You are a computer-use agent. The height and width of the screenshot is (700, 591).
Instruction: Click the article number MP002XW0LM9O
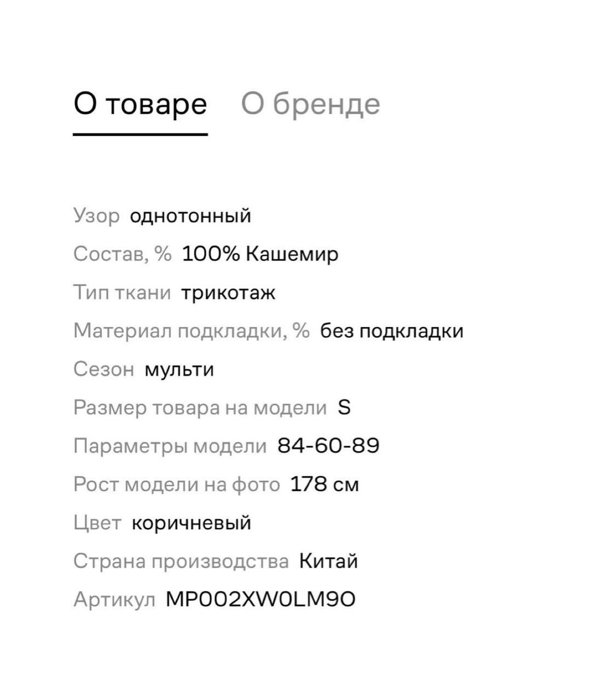coord(262,598)
